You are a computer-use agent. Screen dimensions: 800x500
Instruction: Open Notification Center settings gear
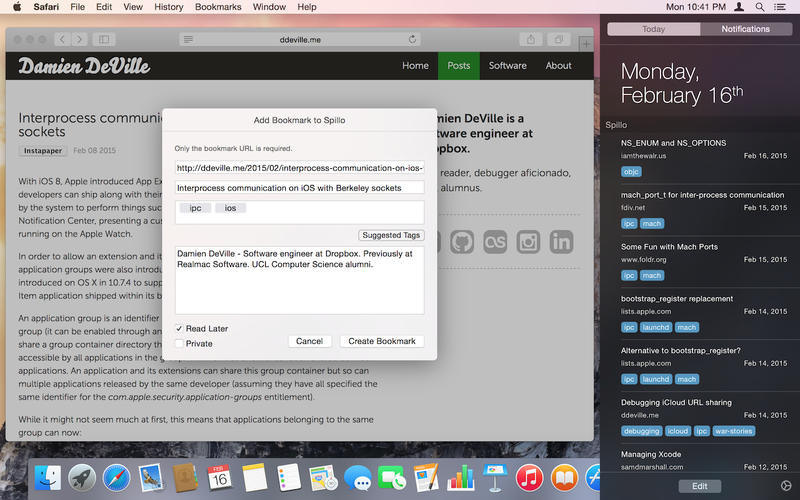(786, 486)
